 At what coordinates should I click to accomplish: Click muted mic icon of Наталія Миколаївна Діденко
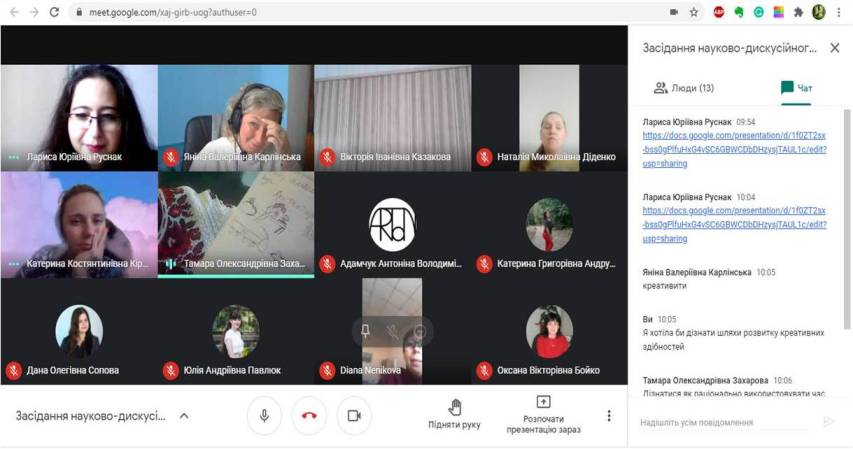484,157
